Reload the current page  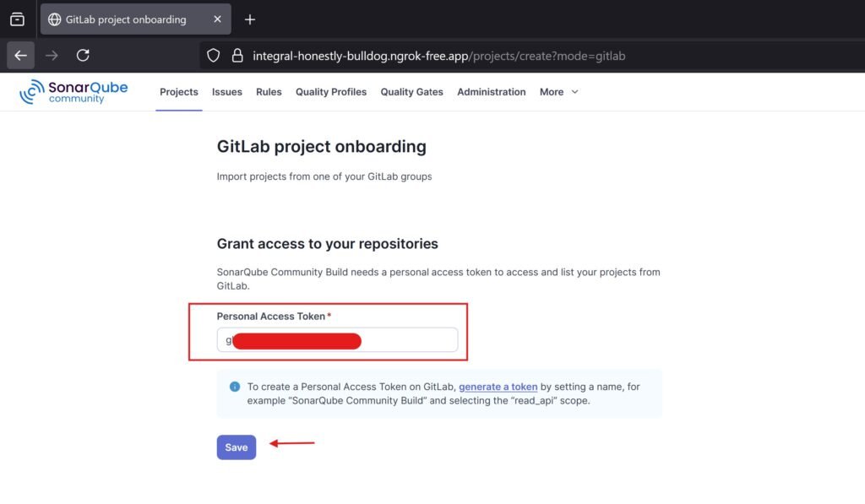point(82,55)
